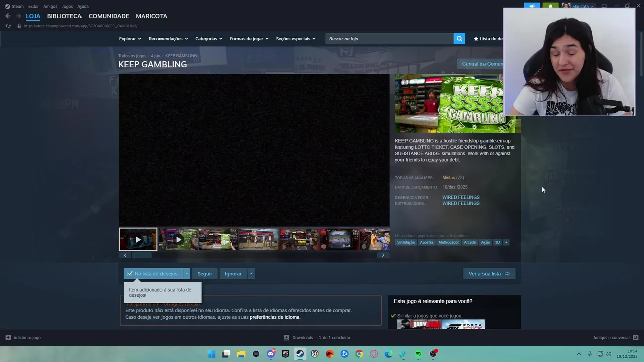The width and height of the screenshot is (644, 362).
Task: Open the preferências de idioma link
Action: 275,317
